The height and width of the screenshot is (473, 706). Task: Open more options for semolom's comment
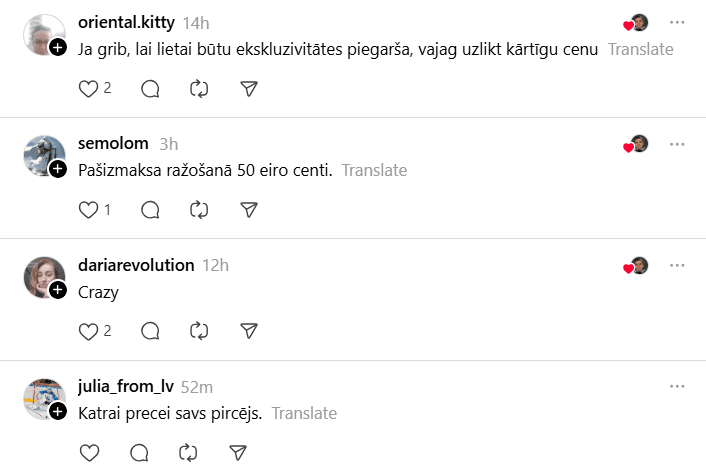pyautogui.click(x=677, y=144)
